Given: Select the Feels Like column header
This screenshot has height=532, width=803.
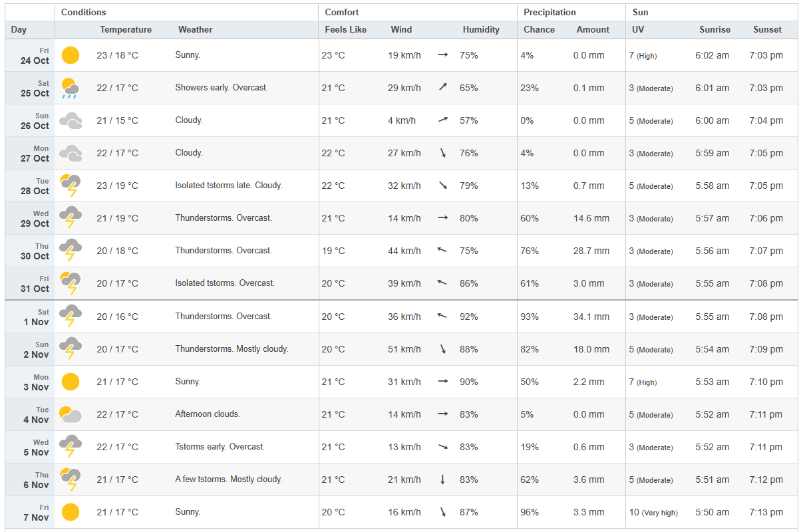Looking at the screenshot, I should (x=346, y=29).
